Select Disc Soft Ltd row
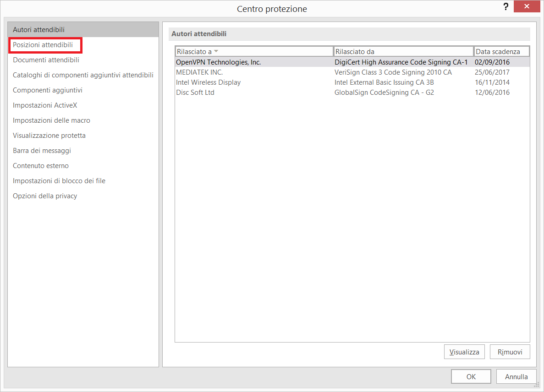The width and height of the screenshot is (544, 392). [352, 92]
